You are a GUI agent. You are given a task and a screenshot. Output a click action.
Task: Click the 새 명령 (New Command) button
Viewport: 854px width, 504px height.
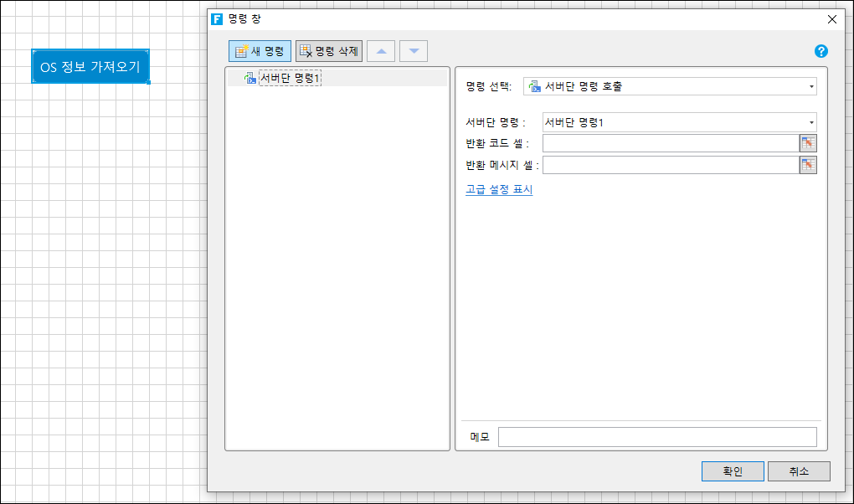260,51
